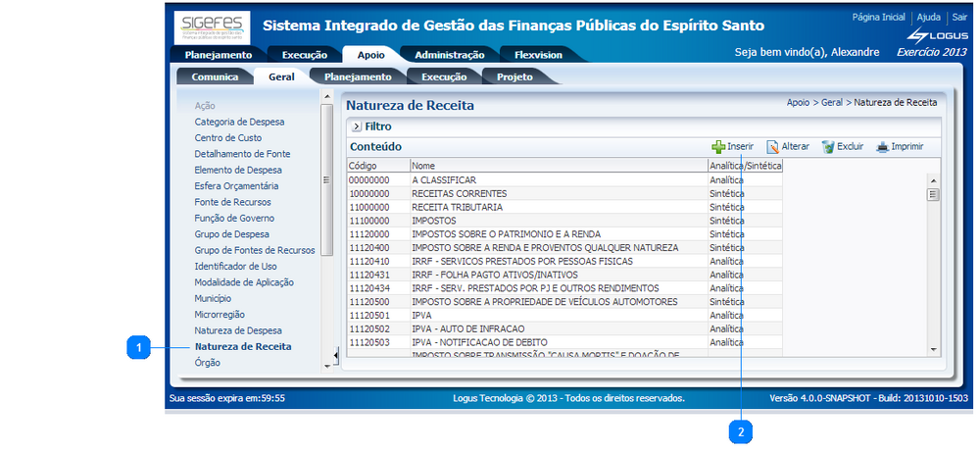Open the Planejamento main tab
Viewport: 980px width, 453px height.
pyautogui.click(x=218, y=55)
